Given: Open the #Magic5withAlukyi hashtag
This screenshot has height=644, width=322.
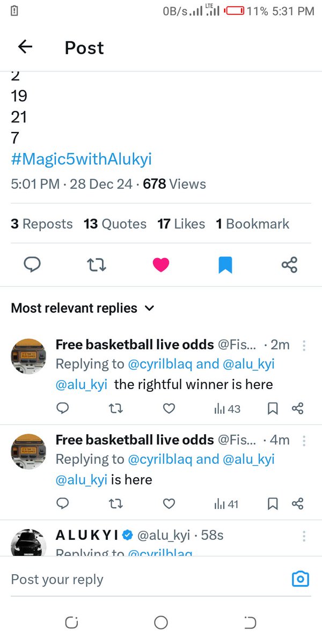Looking at the screenshot, I should 82,159.
